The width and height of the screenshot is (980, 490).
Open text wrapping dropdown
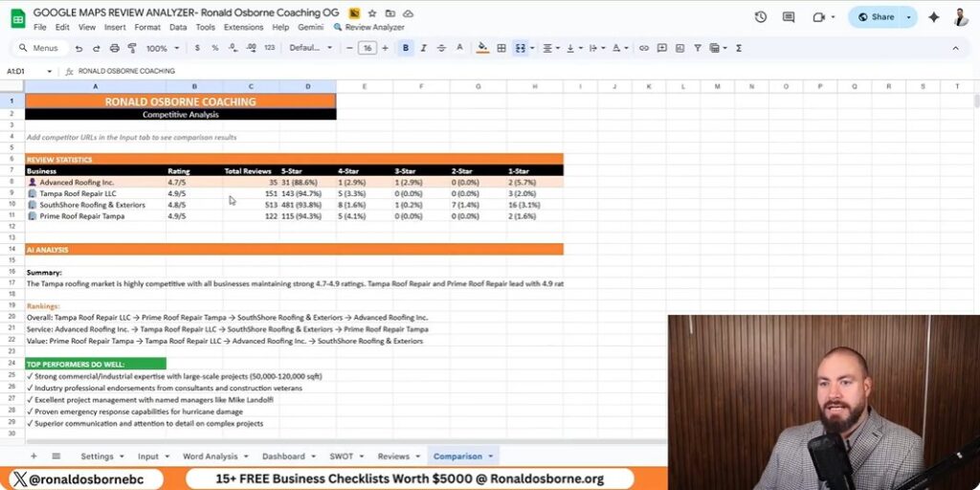[597, 48]
